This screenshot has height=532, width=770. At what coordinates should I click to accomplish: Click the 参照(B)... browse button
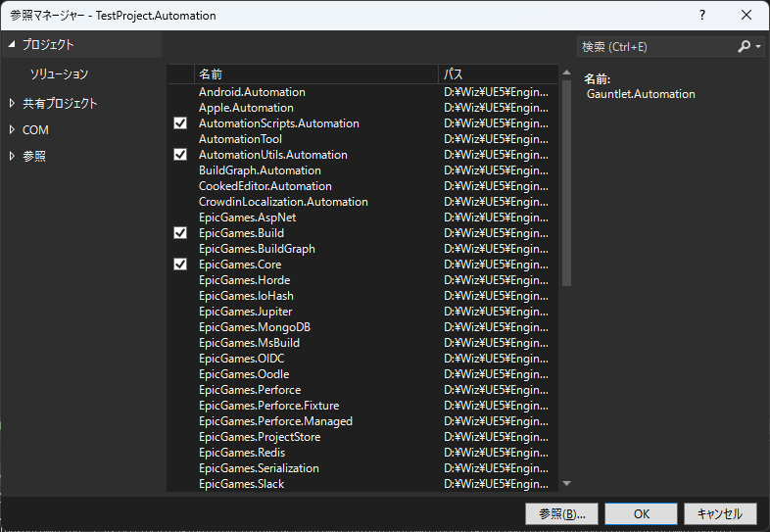click(x=561, y=513)
